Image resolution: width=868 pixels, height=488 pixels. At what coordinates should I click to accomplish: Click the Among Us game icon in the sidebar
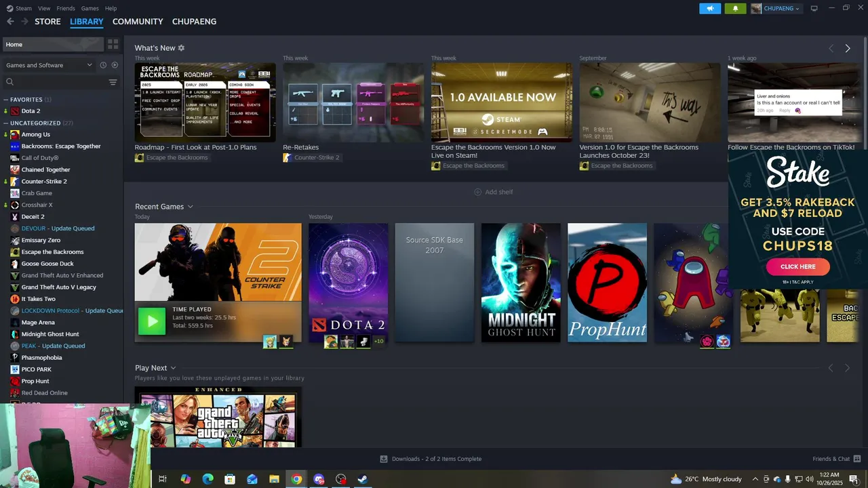tap(15, 134)
